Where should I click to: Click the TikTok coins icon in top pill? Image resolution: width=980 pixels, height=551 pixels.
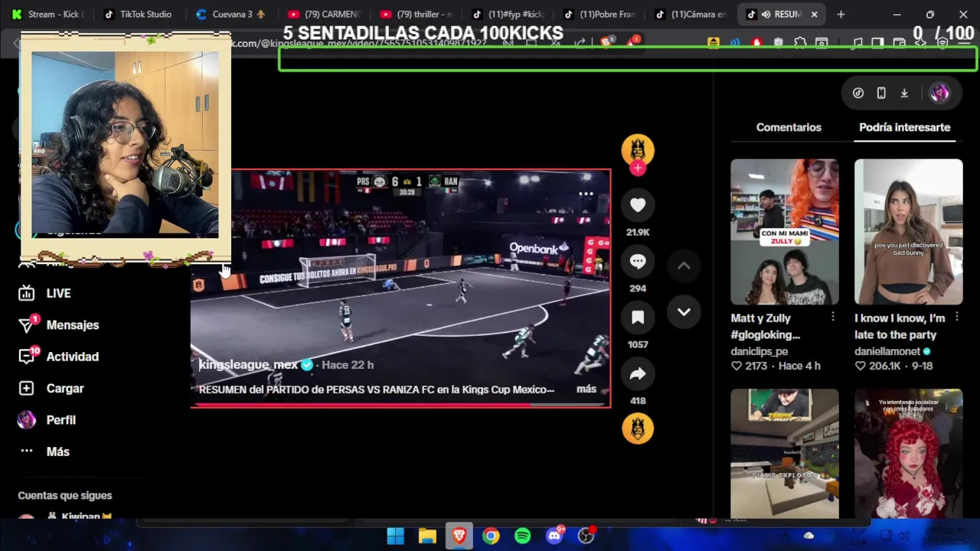click(x=858, y=93)
